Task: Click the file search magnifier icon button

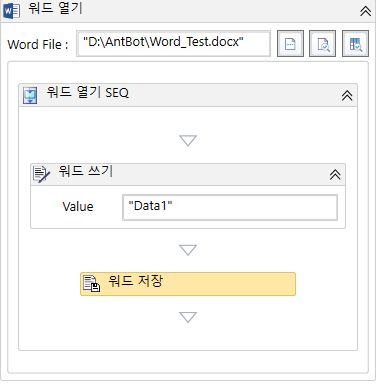Action: click(322, 44)
